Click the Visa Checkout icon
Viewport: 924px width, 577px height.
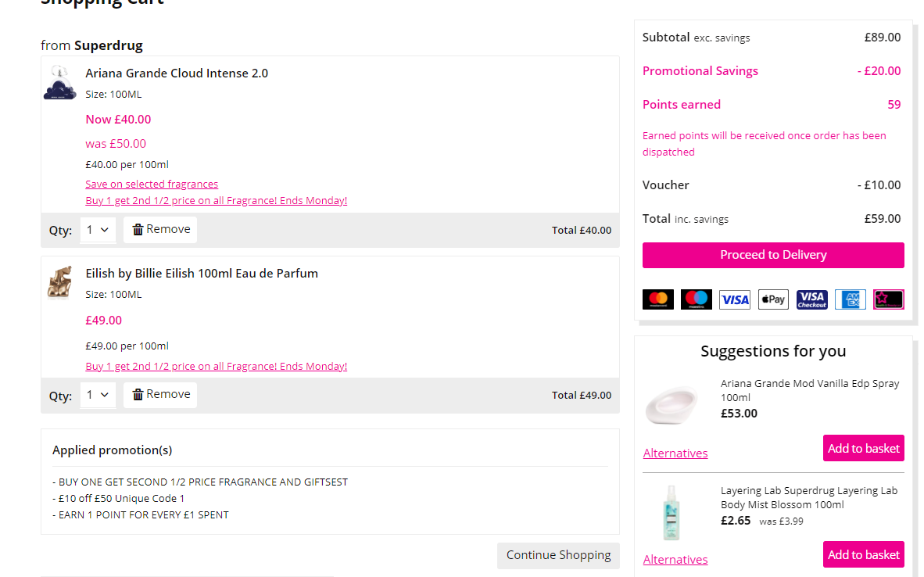coord(811,299)
